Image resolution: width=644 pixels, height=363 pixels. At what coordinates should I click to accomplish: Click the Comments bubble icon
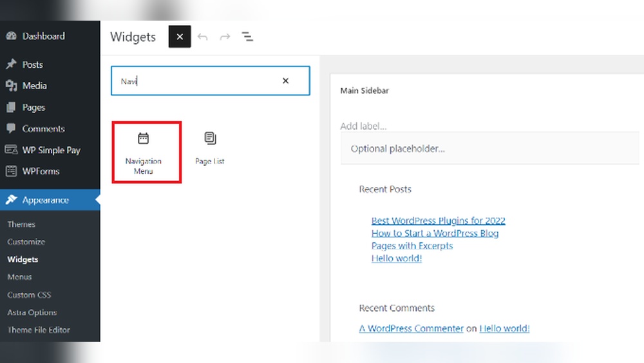click(x=11, y=128)
